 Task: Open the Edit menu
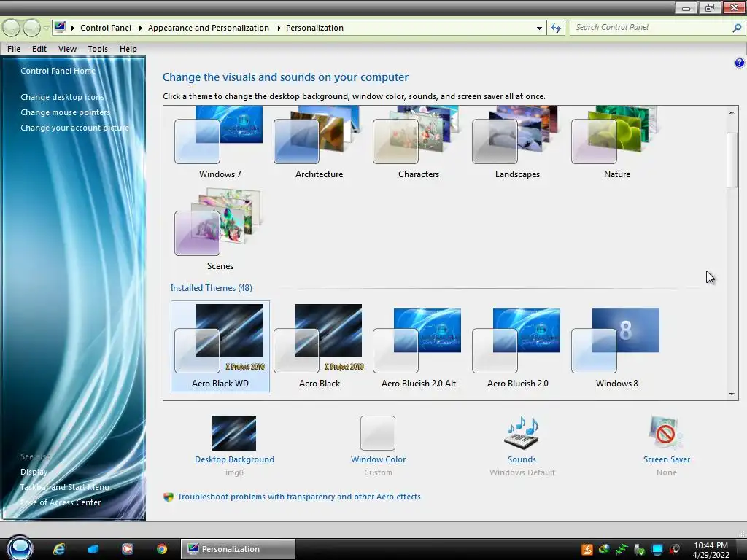(x=39, y=49)
